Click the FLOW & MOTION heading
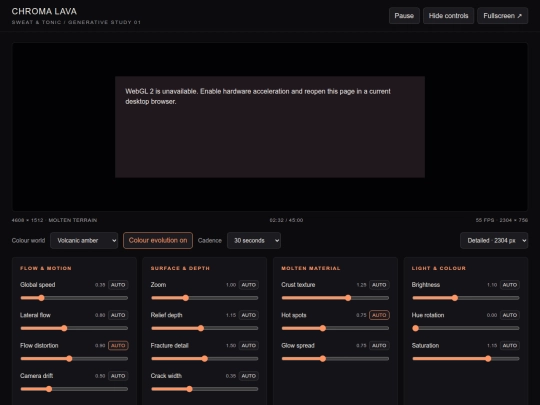 46,268
